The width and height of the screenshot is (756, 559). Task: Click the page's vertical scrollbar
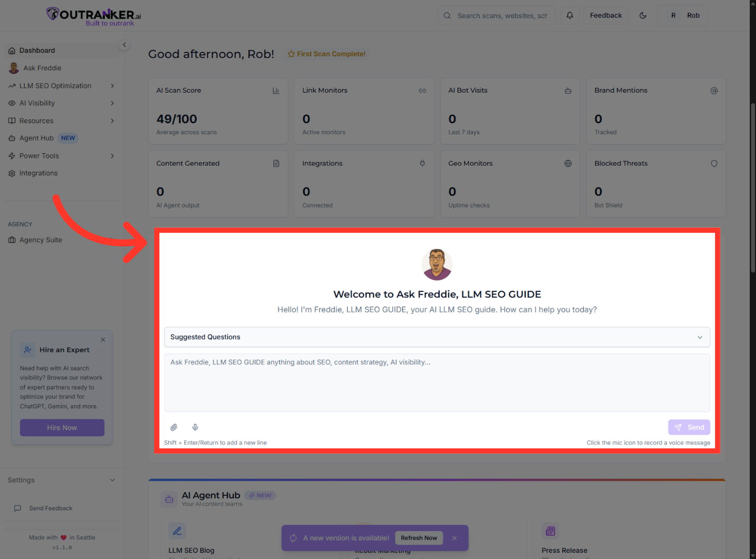click(753, 186)
